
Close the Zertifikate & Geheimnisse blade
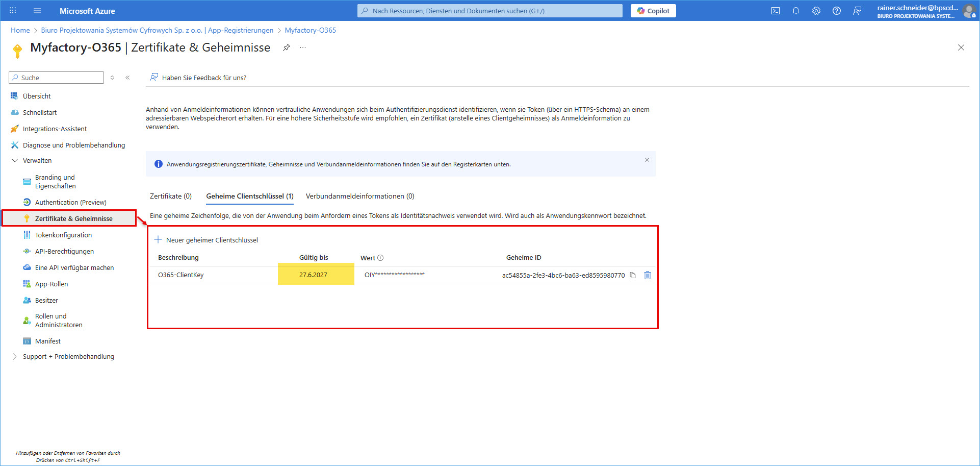click(961, 47)
